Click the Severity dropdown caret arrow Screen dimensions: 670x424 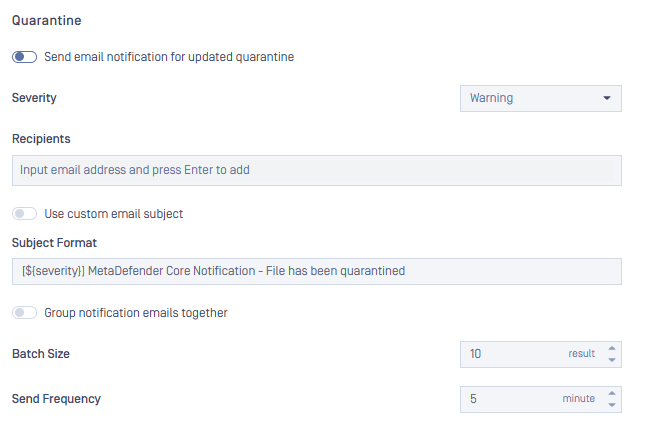pos(607,98)
